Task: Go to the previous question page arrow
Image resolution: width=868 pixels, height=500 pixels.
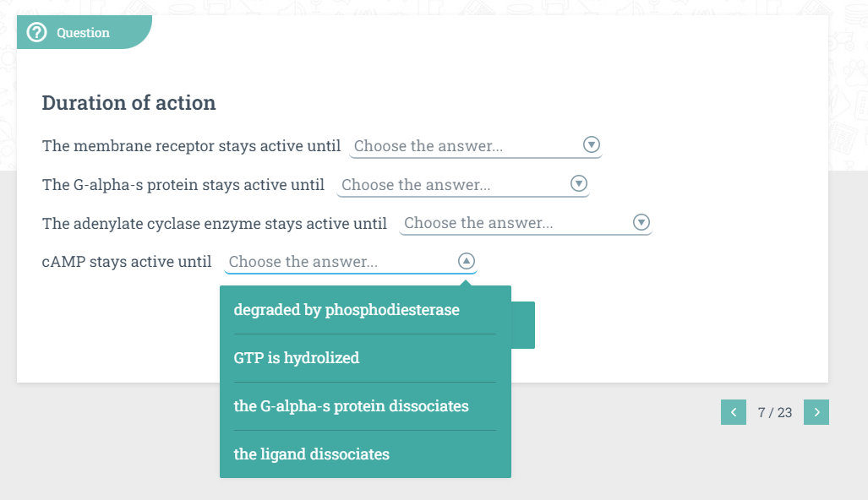Action: 733,412
